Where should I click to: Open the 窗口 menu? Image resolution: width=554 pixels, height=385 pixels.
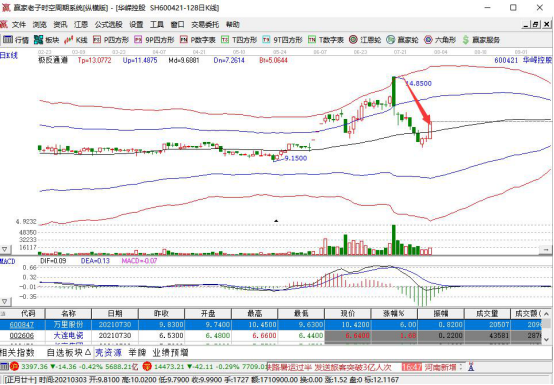tap(177, 24)
